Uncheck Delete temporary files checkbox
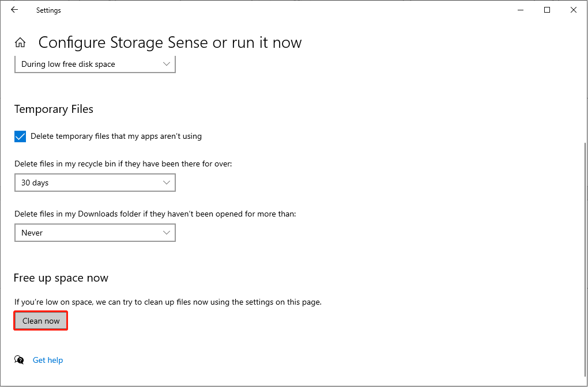Image resolution: width=588 pixels, height=387 pixels. 20,136
